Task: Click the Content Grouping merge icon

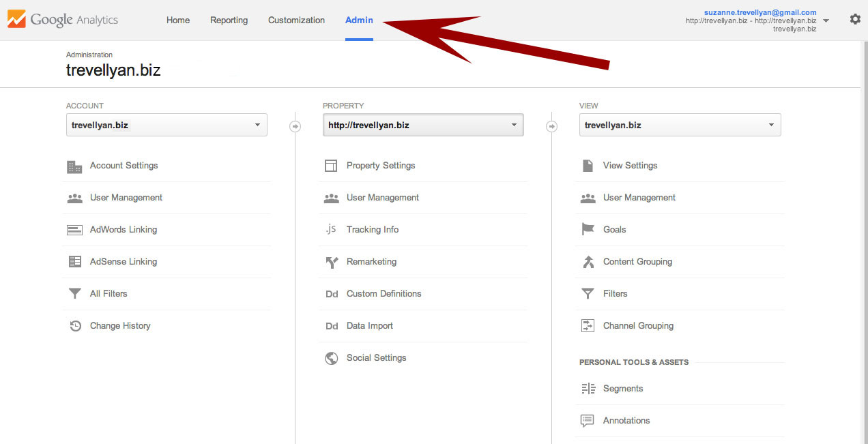Action: coord(588,262)
